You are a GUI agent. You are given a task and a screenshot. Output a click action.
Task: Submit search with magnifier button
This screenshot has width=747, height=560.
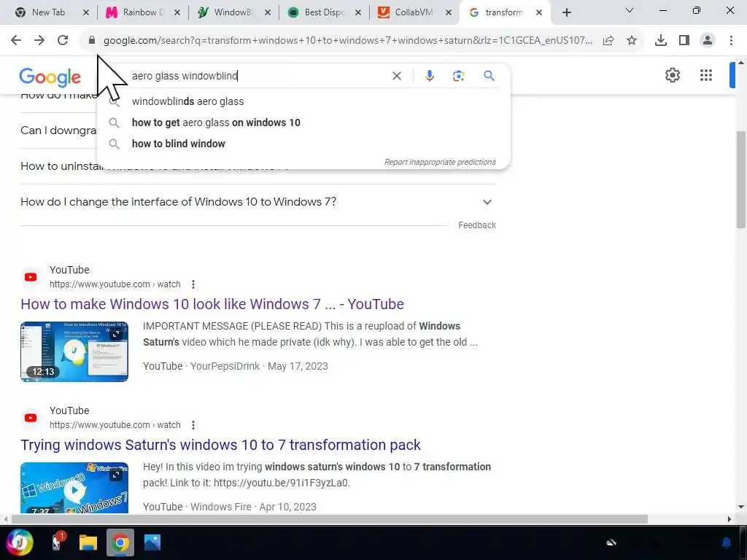(489, 76)
